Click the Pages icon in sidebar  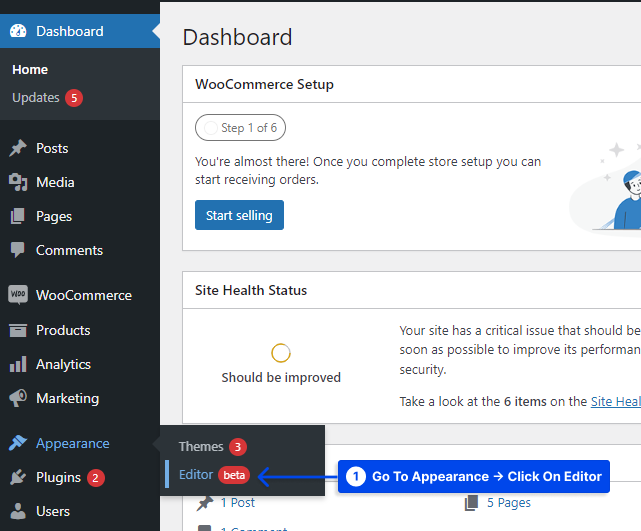pyautogui.click(x=18, y=216)
